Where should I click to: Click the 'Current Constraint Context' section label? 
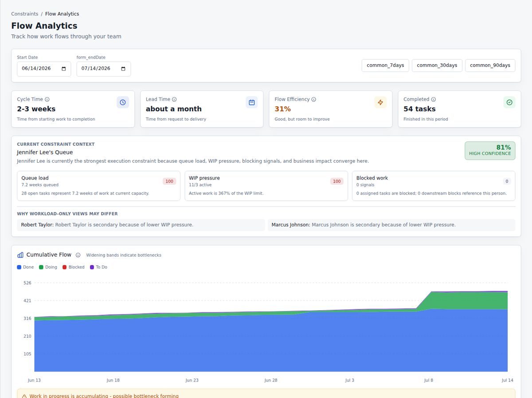tap(56, 144)
